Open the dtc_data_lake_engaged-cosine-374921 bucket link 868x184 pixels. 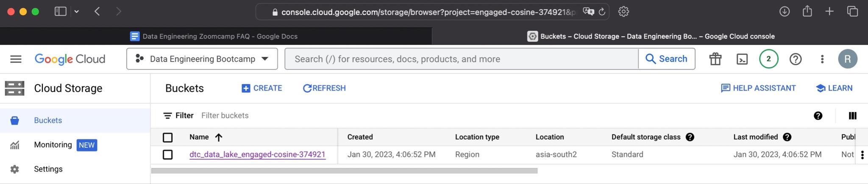point(257,154)
